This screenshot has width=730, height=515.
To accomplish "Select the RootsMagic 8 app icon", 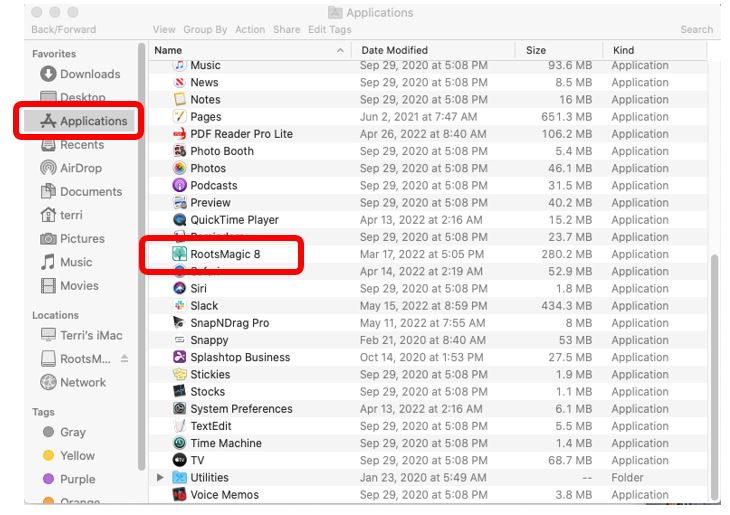I will (180, 254).
